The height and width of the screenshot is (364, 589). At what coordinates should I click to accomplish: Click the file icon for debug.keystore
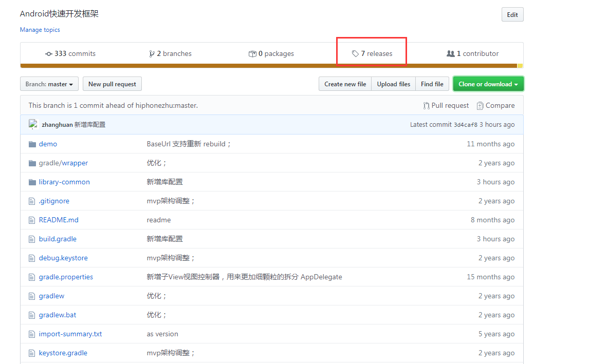coord(32,258)
